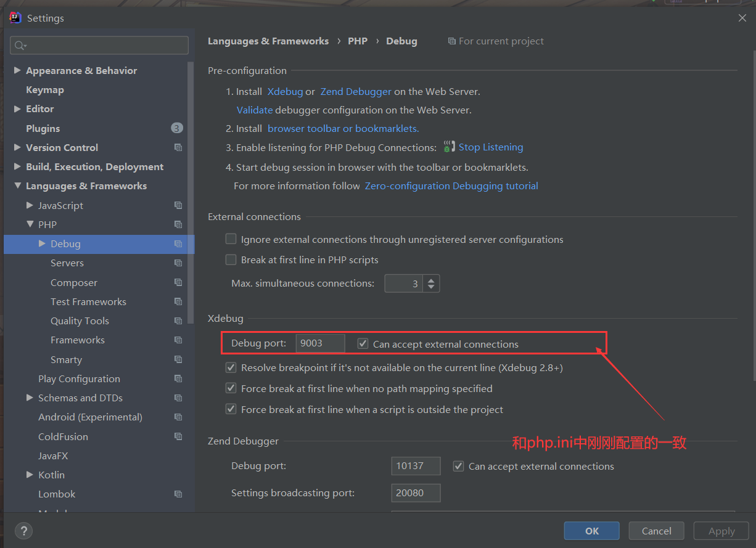Click the settings search box
Image resolution: width=756 pixels, height=548 pixels.
tap(99, 45)
